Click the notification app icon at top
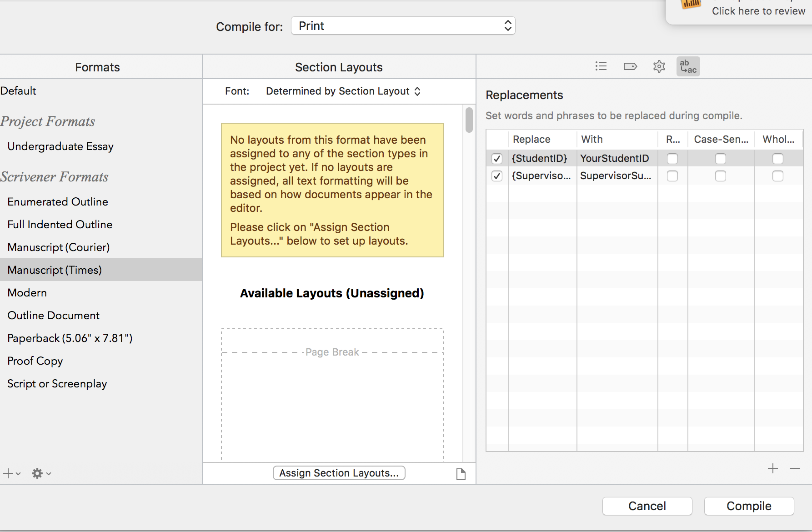Image resolution: width=812 pixels, height=532 pixels. click(690, 5)
